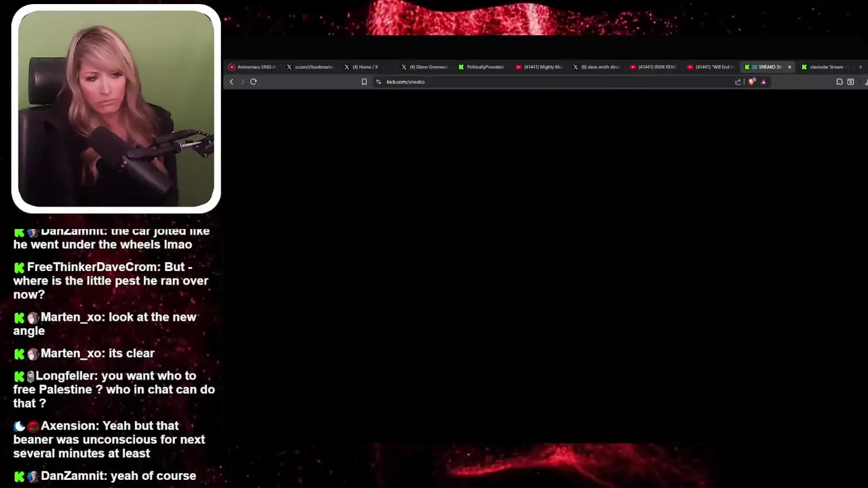Reload the page with the refresh icon
The image size is (868, 488).
coord(254,82)
